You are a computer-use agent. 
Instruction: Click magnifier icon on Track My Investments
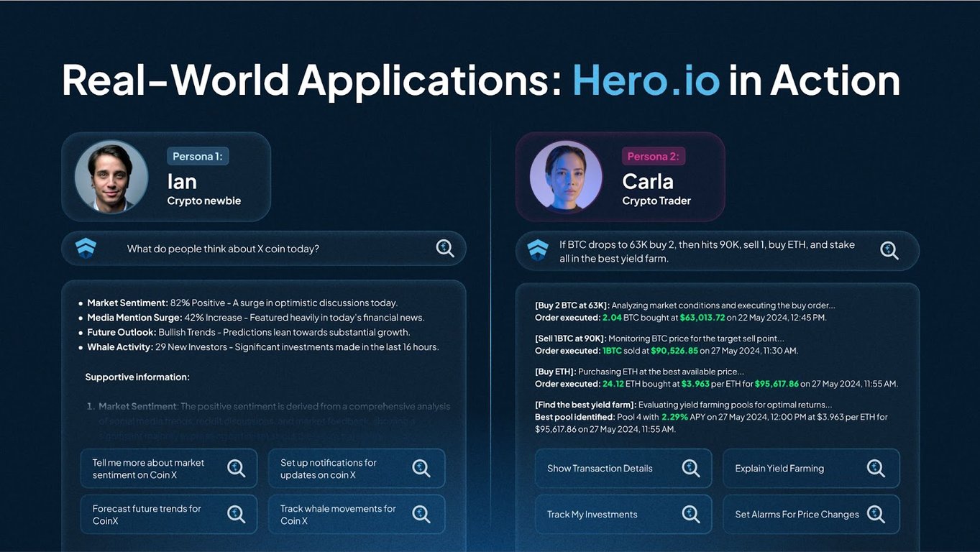click(691, 513)
